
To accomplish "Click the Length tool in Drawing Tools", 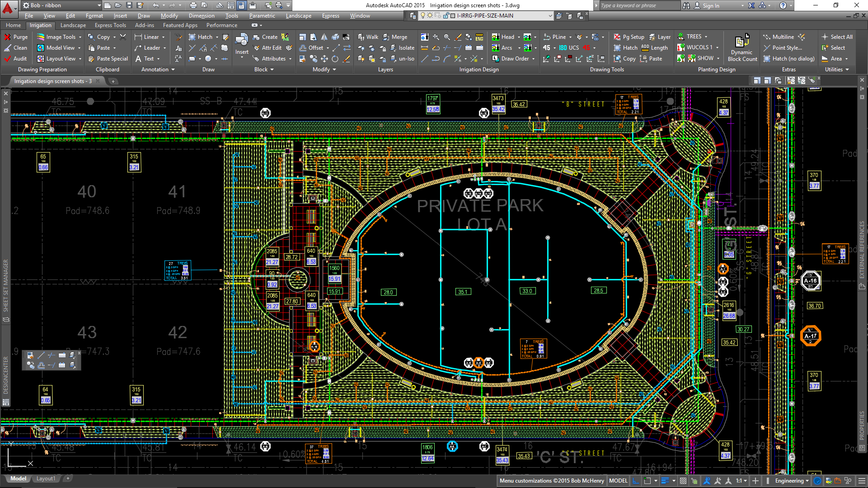I will [654, 48].
